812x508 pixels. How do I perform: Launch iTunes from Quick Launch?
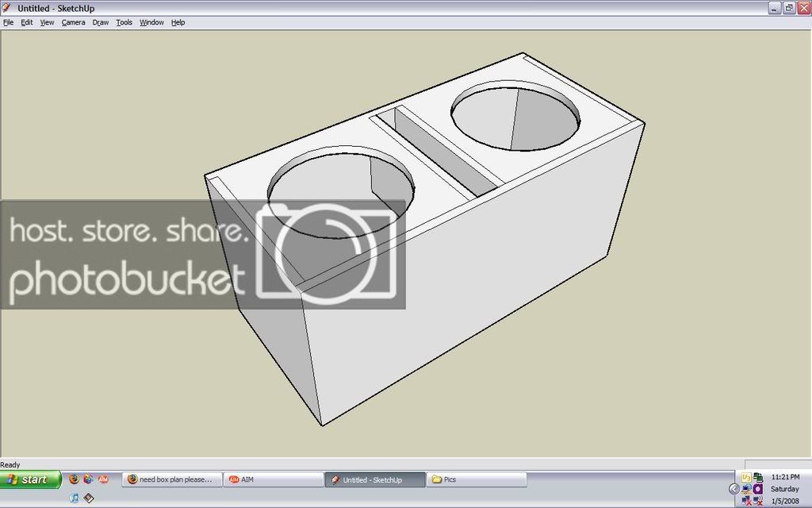click(74, 498)
